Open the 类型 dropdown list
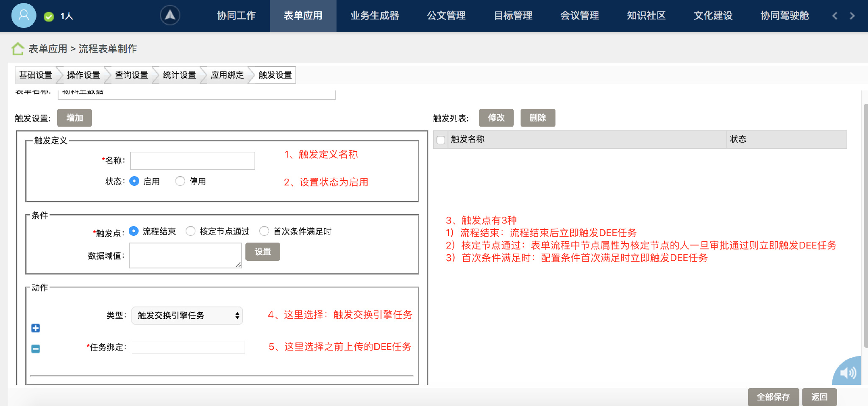This screenshot has width=868, height=406. coord(187,315)
